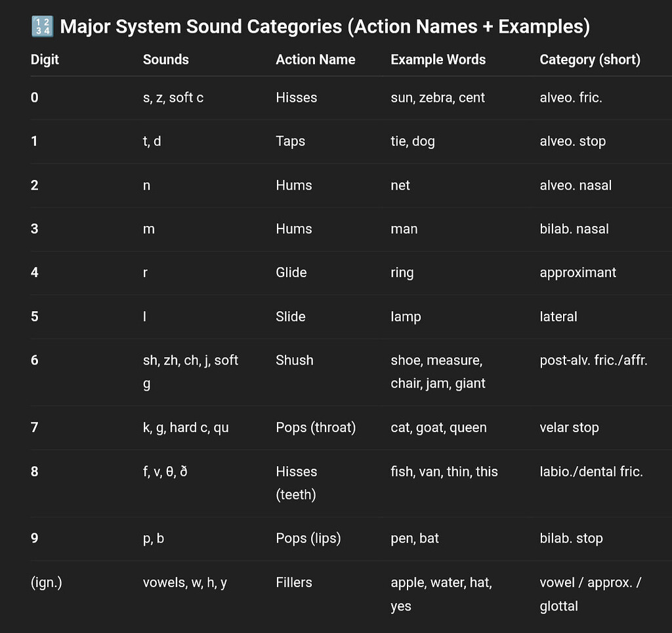672x633 pixels.
Task: Click the "p, b" sounds cell
Action: pyautogui.click(x=154, y=538)
